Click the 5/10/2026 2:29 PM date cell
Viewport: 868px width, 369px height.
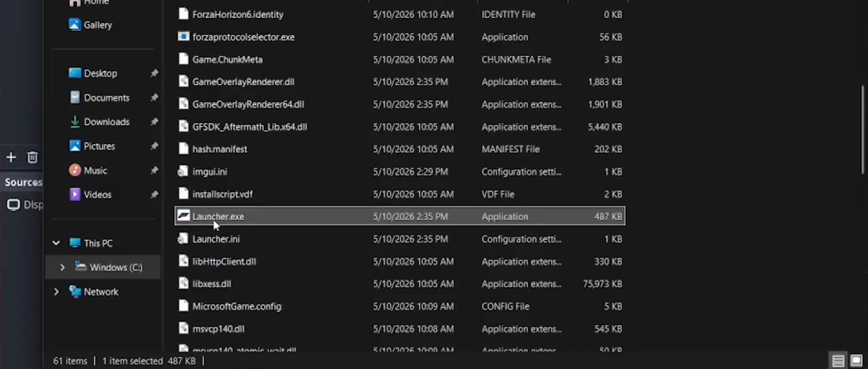tap(410, 171)
